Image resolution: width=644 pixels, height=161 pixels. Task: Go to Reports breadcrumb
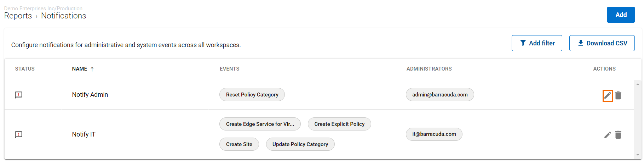coord(18,16)
